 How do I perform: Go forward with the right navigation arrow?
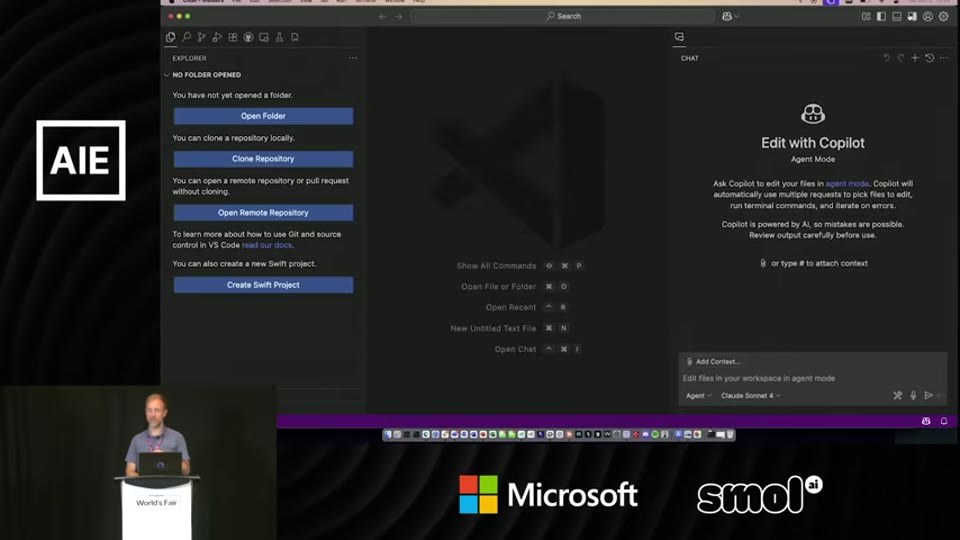coord(399,17)
